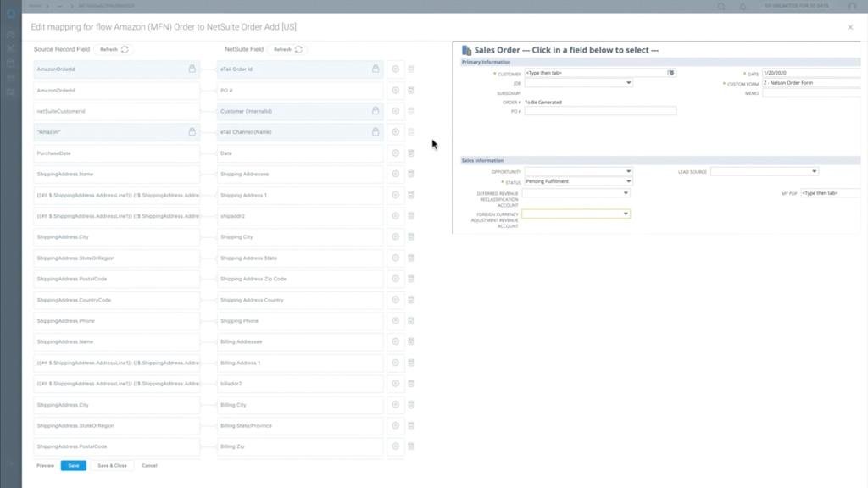Open settings for Billing City mapping

click(x=395, y=404)
